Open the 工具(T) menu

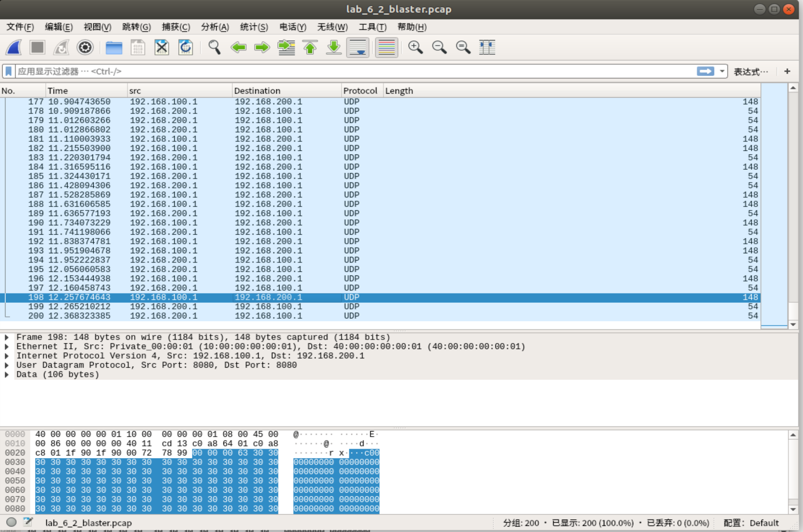(373, 27)
